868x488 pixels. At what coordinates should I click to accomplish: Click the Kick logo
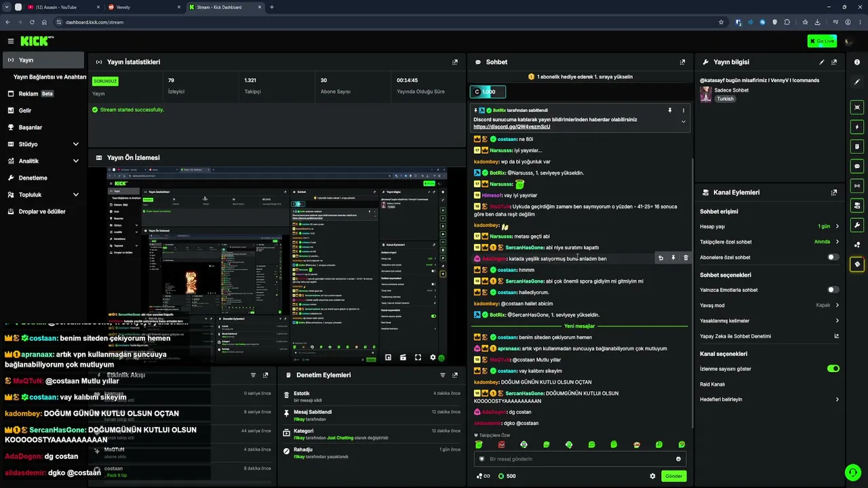click(37, 41)
